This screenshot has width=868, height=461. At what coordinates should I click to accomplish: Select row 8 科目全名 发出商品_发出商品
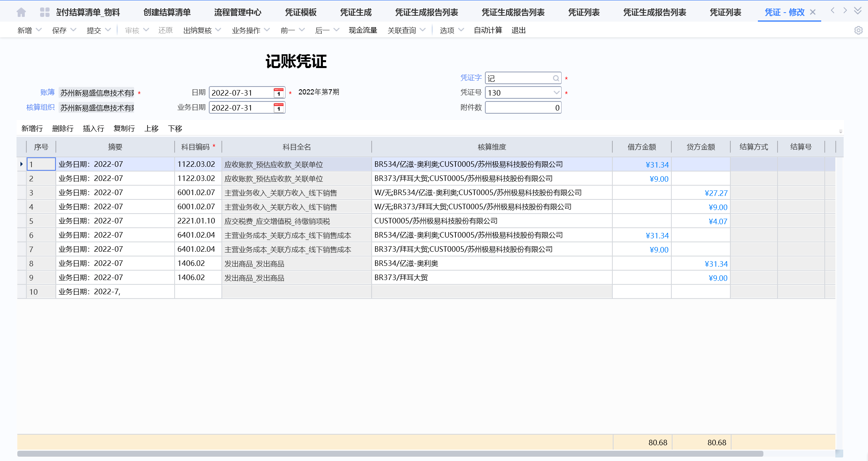(297, 264)
